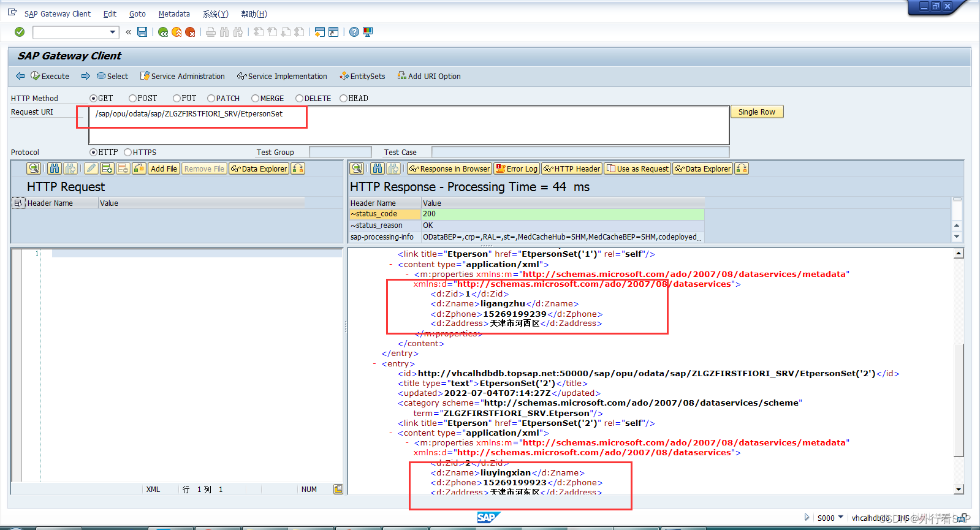Click the Generate Shortcut icon
The image size is (980, 530).
(x=333, y=32)
